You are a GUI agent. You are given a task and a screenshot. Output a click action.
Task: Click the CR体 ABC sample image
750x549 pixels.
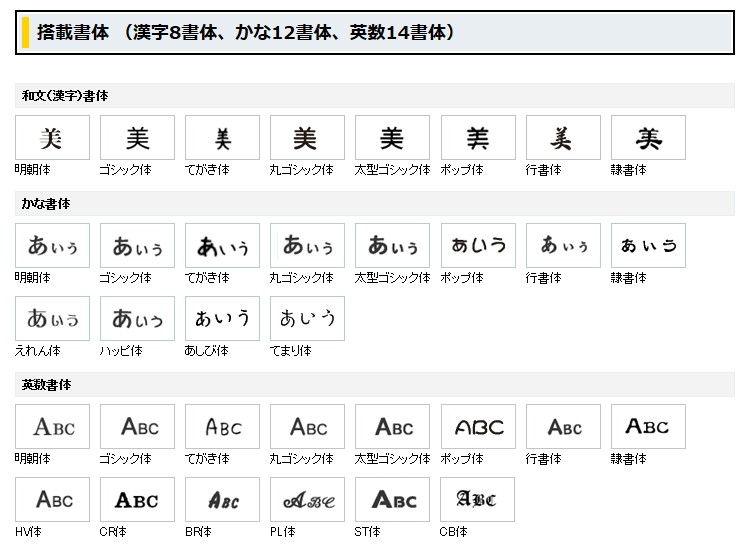coord(137,500)
